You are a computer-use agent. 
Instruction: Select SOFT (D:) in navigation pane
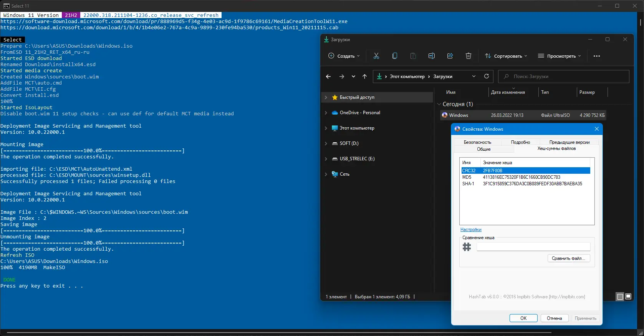[377, 143]
